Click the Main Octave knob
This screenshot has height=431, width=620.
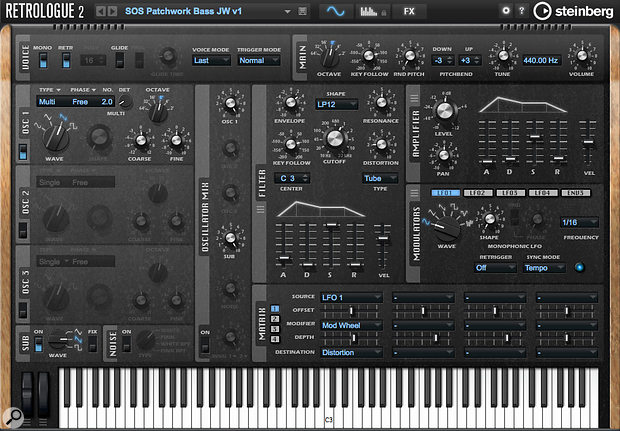pyautogui.click(x=329, y=58)
